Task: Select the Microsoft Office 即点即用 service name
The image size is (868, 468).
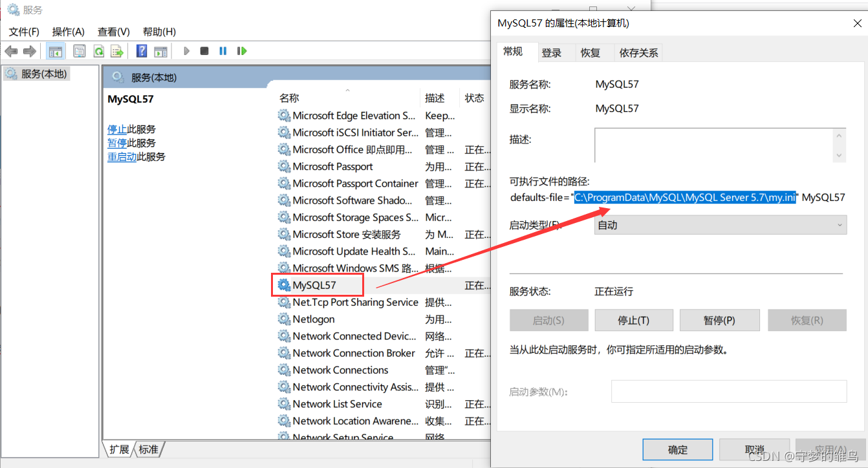Action: 353,149
